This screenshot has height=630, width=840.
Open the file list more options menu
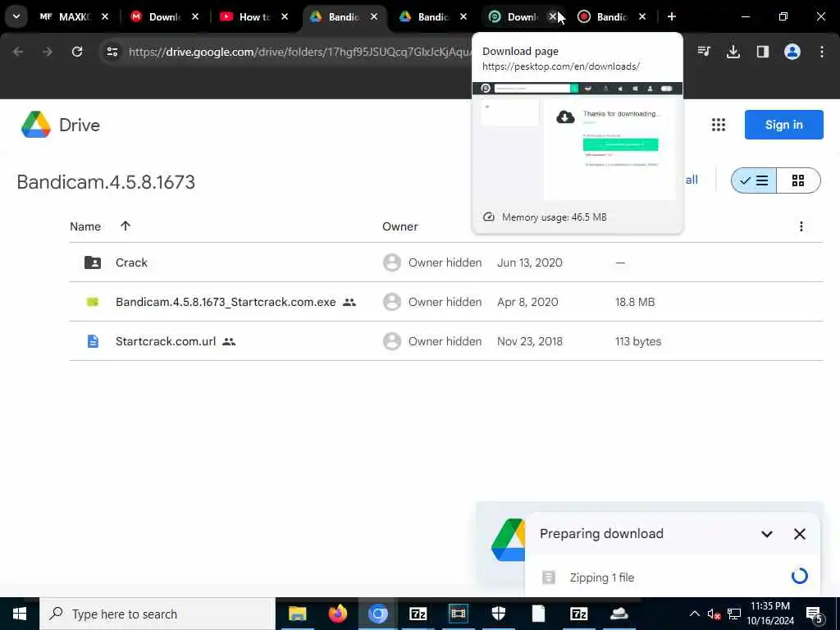click(801, 226)
